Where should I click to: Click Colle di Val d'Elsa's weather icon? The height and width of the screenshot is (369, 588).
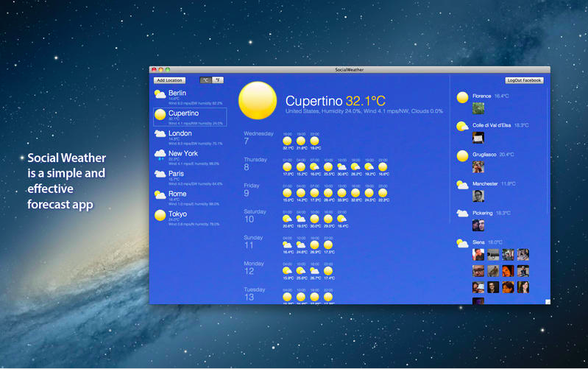coord(462,126)
